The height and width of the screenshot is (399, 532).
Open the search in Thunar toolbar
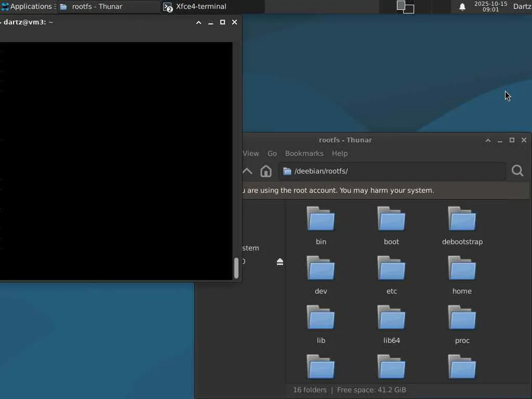517,170
